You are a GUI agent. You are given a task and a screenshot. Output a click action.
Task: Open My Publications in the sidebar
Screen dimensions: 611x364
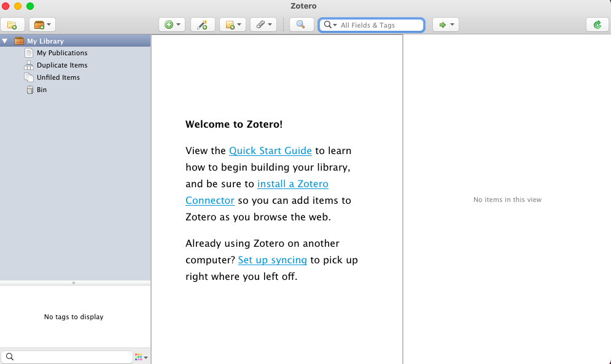tap(62, 53)
